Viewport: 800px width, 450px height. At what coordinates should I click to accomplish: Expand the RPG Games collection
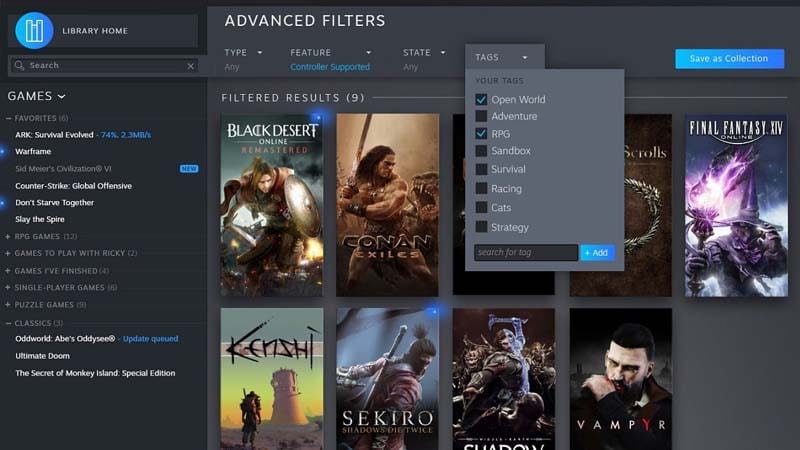tap(8, 236)
